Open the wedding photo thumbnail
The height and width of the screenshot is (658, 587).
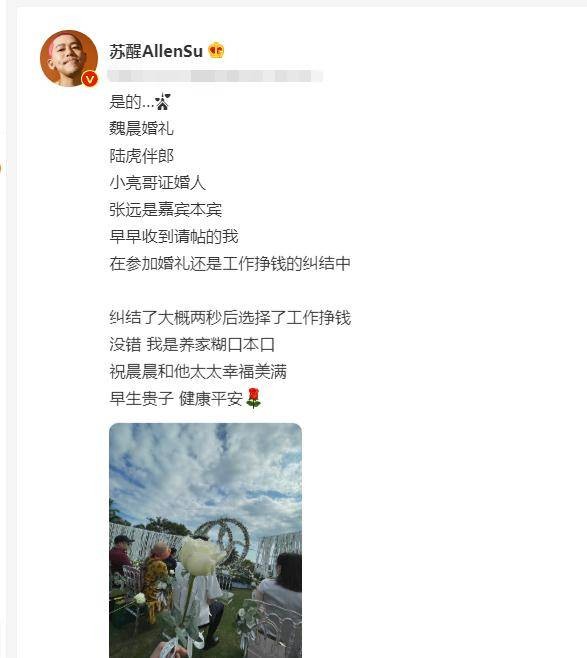tap(205, 540)
